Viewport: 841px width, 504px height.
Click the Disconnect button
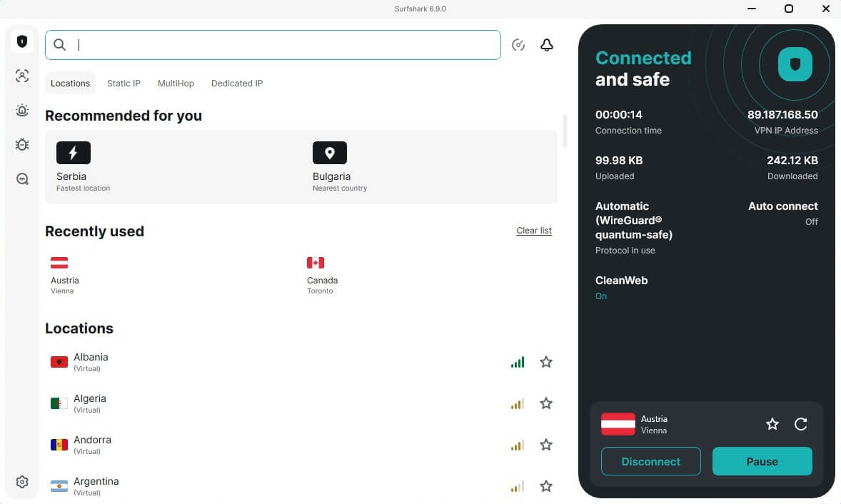(x=650, y=461)
